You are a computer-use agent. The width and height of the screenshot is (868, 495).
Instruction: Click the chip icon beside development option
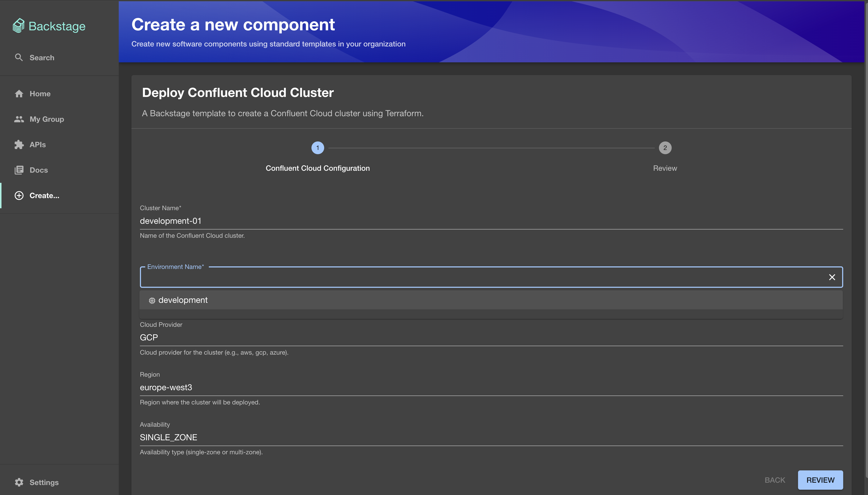pyautogui.click(x=152, y=301)
